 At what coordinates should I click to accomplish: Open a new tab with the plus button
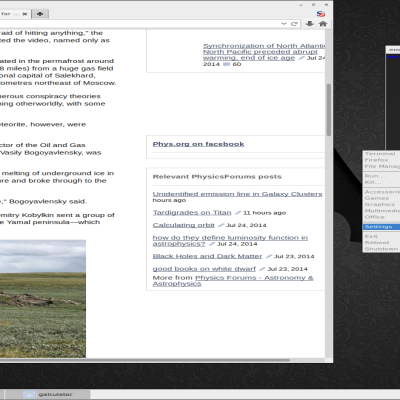[x=40, y=14]
